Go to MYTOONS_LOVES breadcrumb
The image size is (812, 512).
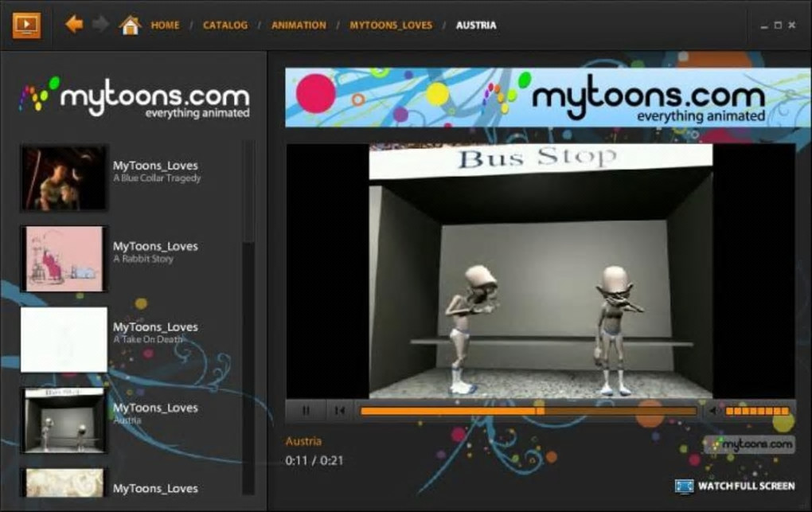click(391, 25)
